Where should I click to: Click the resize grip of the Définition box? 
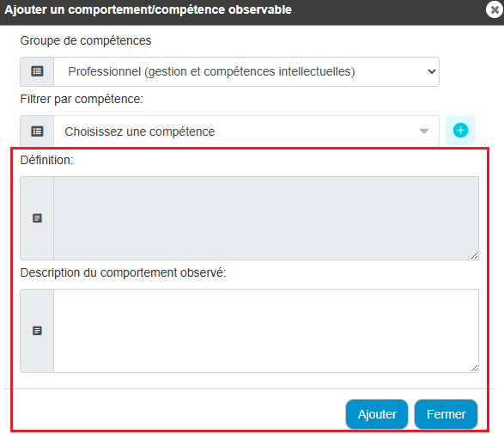click(x=475, y=256)
